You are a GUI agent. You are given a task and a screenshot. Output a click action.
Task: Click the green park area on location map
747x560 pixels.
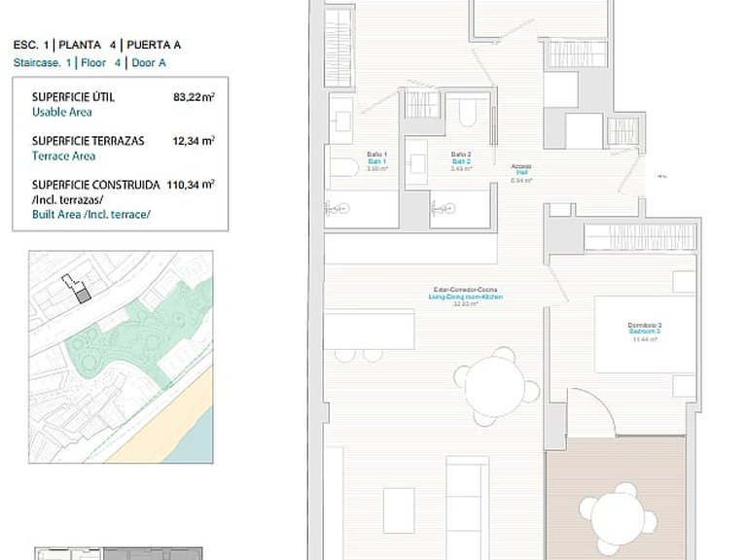(138, 333)
